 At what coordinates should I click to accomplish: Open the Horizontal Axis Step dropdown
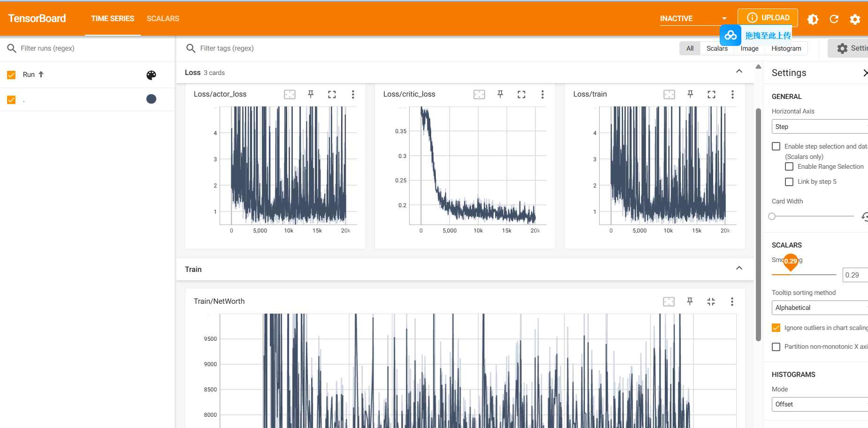pos(820,127)
